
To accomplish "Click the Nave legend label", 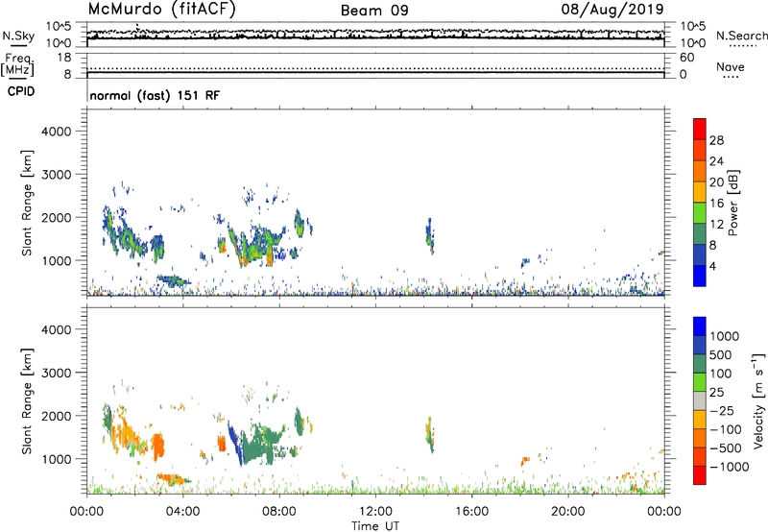I will [731, 66].
